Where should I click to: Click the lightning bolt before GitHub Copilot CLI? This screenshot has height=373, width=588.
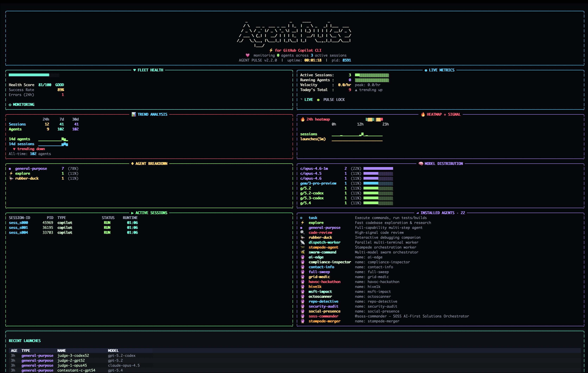click(271, 50)
